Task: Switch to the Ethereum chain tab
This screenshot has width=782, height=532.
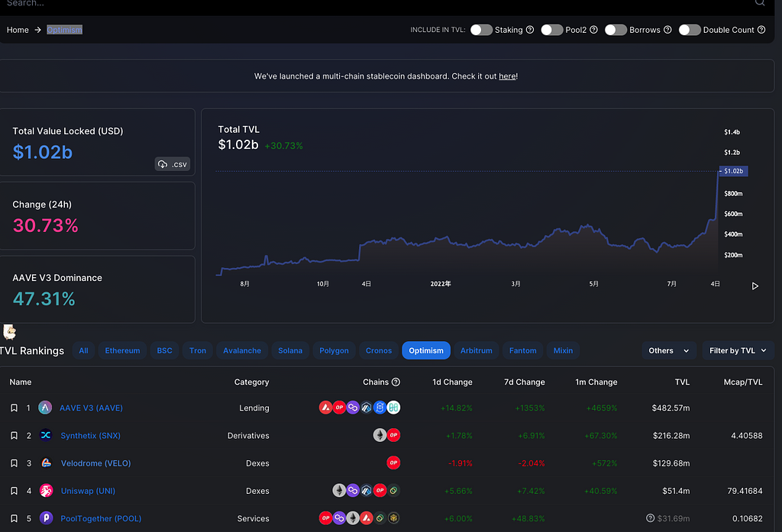Action: 122,351
